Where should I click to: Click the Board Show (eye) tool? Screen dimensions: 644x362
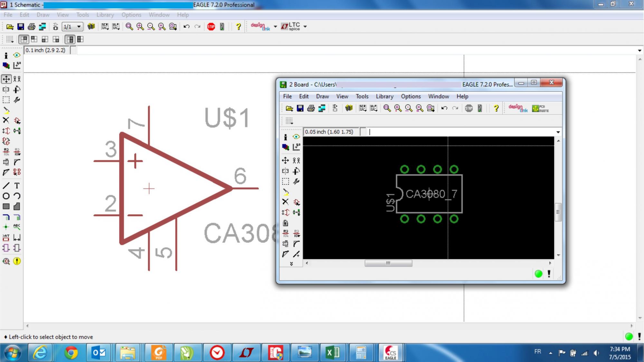coord(296,137)
